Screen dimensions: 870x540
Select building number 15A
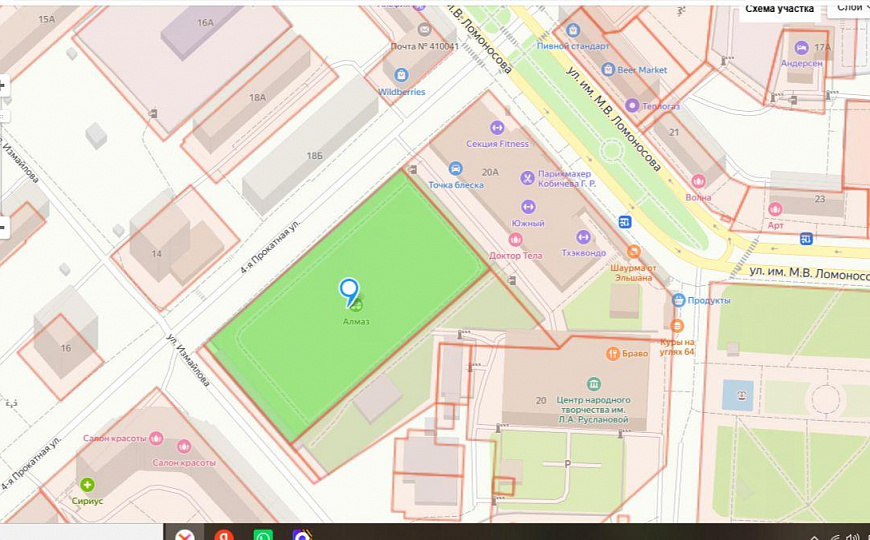(x=47, y=19)
